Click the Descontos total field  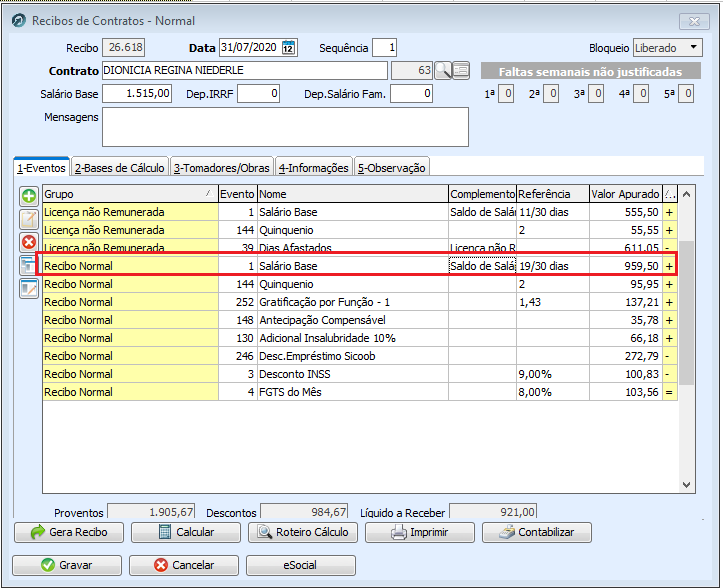(304, 511)
